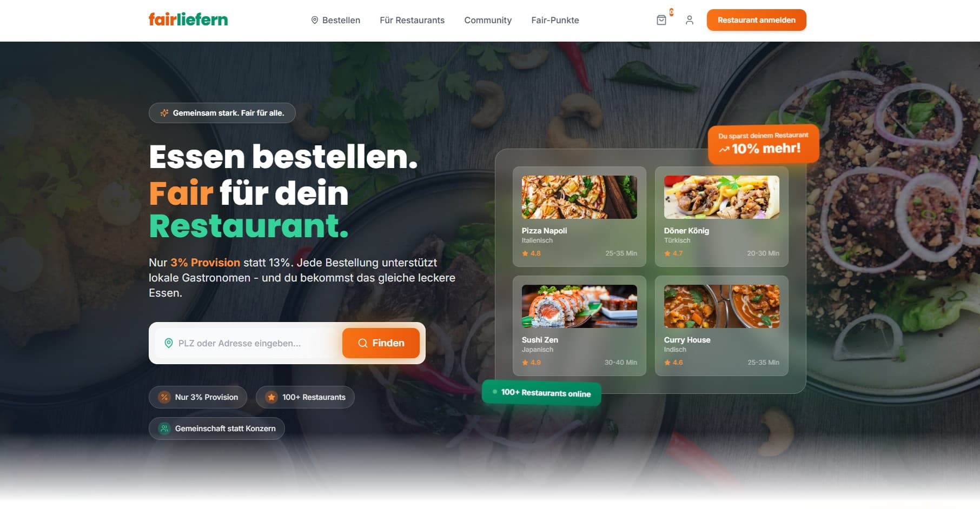This screenshot has height=509, width=980.
Task: Open the Bestellen menu item
Action: [335, 20]
